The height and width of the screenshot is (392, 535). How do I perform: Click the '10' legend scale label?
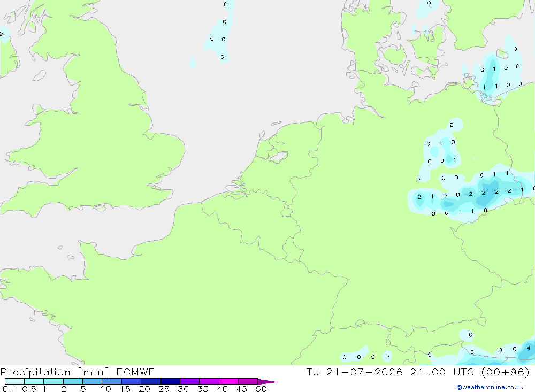(106, 389)
